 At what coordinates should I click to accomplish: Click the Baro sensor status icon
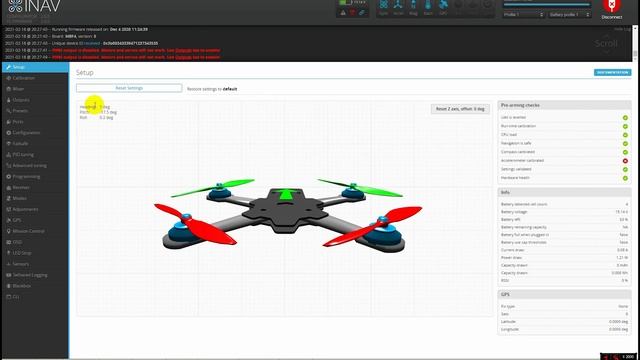[428, 7]
